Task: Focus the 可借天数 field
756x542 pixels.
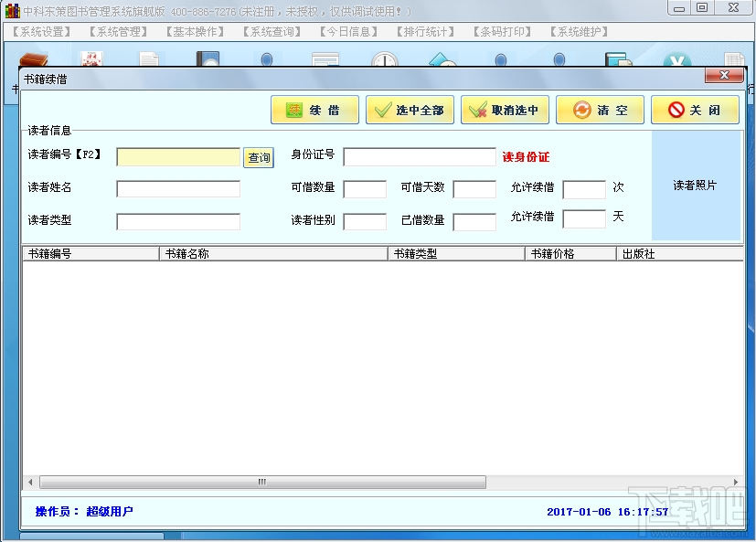Action: 474,188
